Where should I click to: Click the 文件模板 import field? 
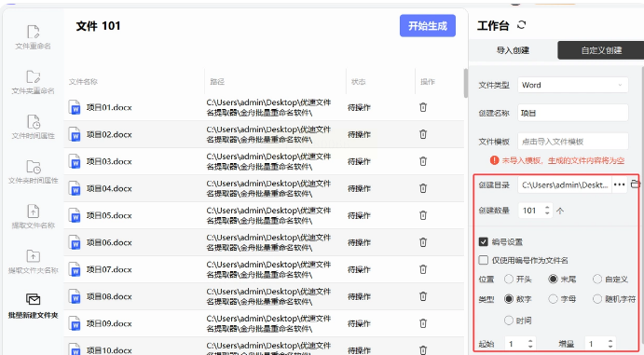[x=573, y=142]
